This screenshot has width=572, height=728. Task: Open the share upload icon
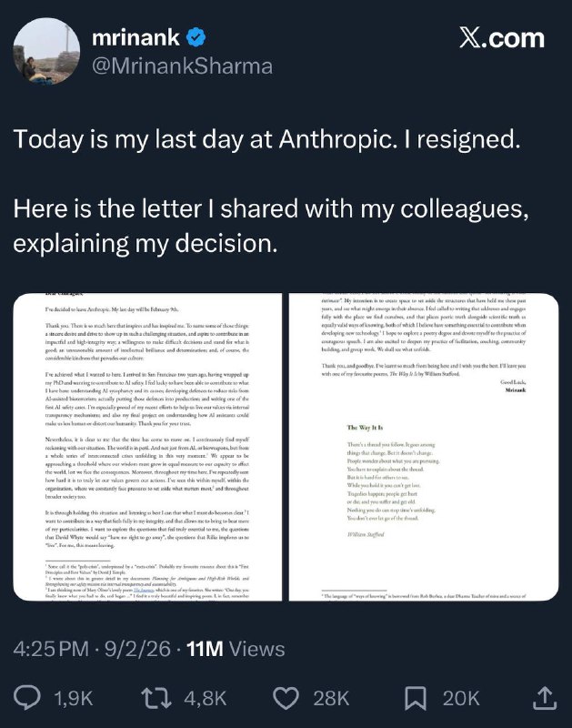click(545, 698)
